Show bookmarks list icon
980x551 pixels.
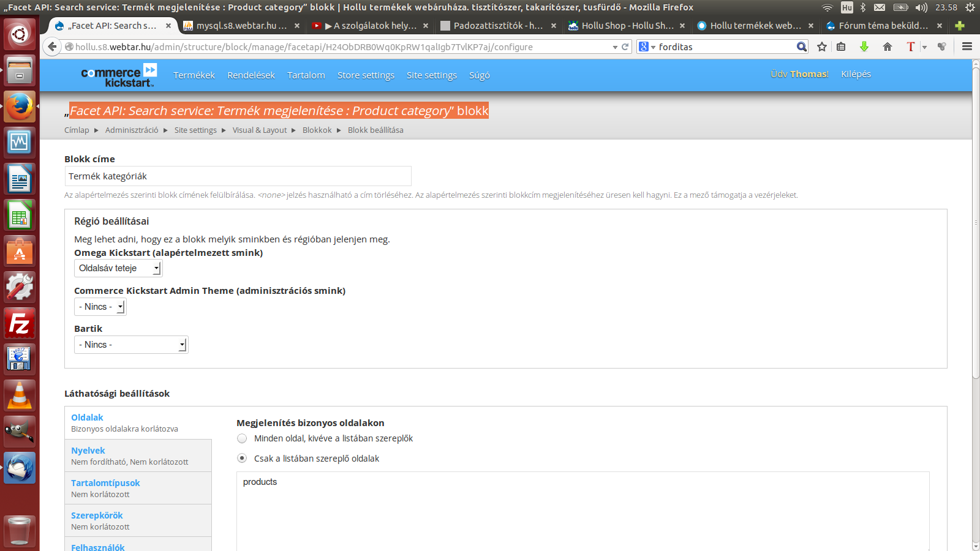click(x=841, y=47)
